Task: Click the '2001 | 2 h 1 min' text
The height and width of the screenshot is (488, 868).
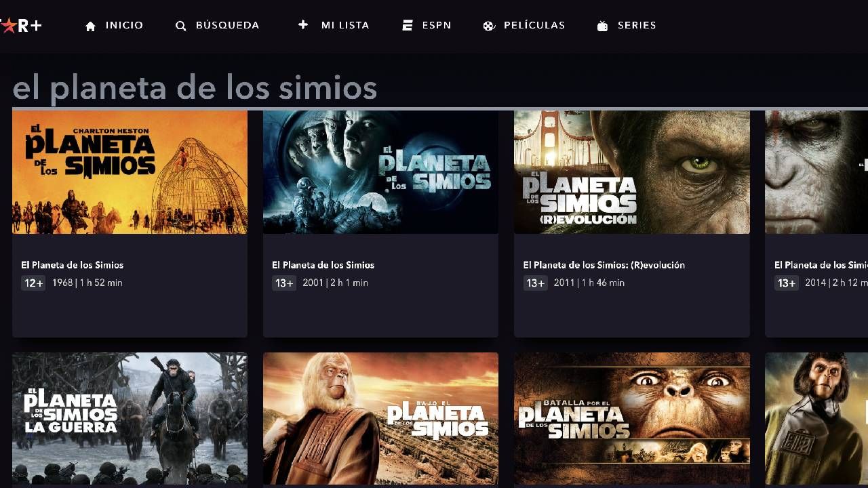Action: click(336, 283)
